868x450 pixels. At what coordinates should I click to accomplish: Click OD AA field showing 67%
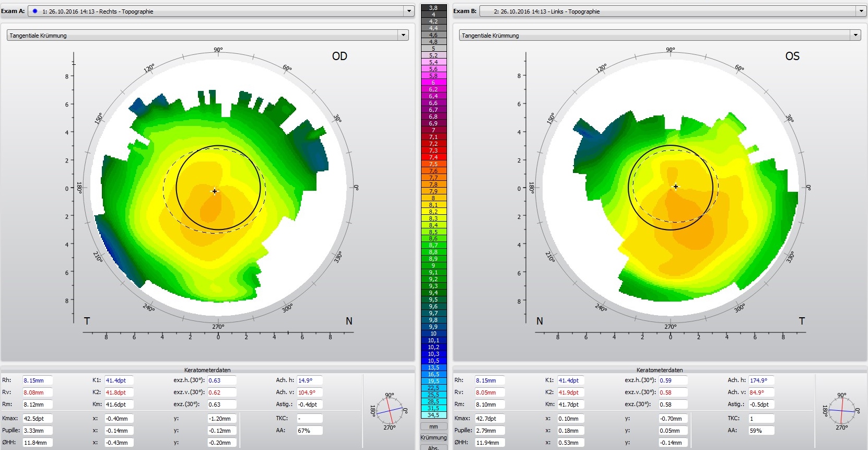tap(310, 431)
